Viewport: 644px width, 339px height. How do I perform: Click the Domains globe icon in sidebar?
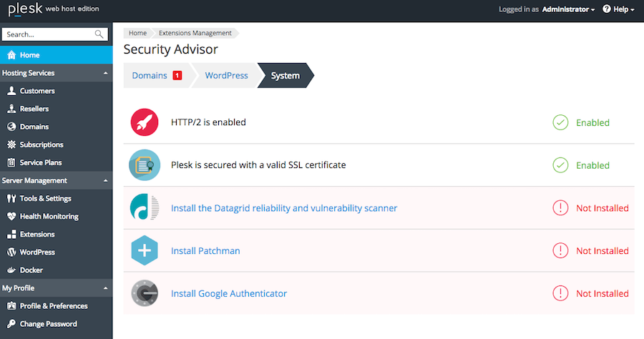point(11,127)
